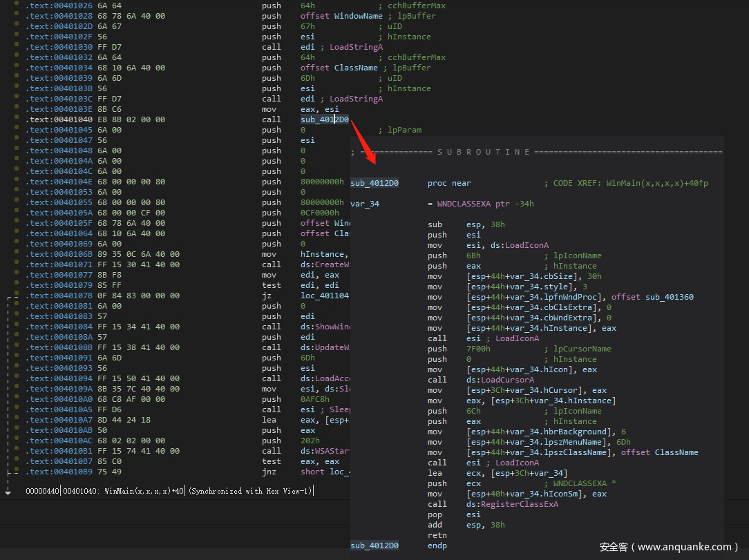Toggle breakpoint dot beside address 00401026

tap(17, 6)
